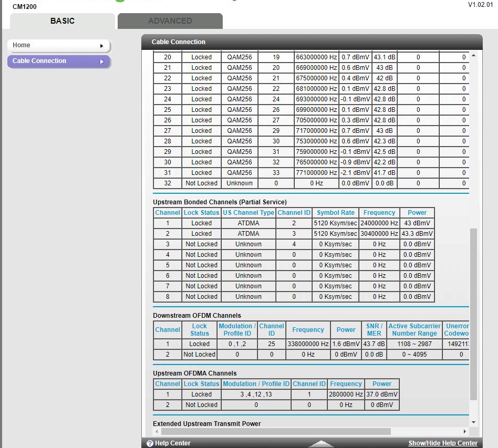Click the arrow icon on Home menu
Viewport: 498px width, 448px height.
[101, 46]
